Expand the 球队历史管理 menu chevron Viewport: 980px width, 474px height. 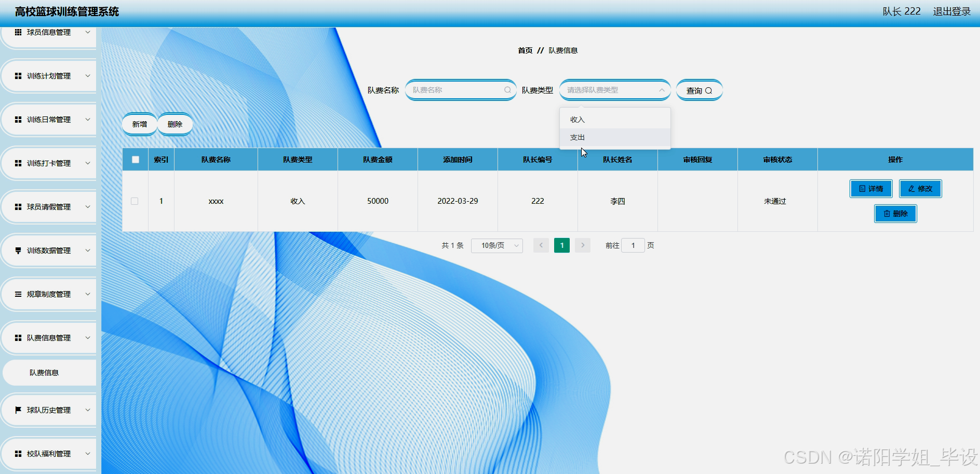click(88, 410)
